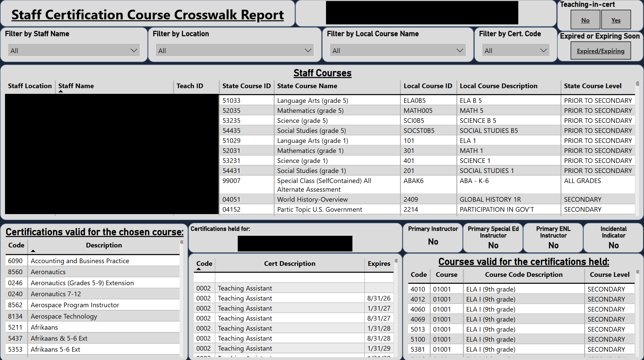Select state course ID 52031

point(231,151)
